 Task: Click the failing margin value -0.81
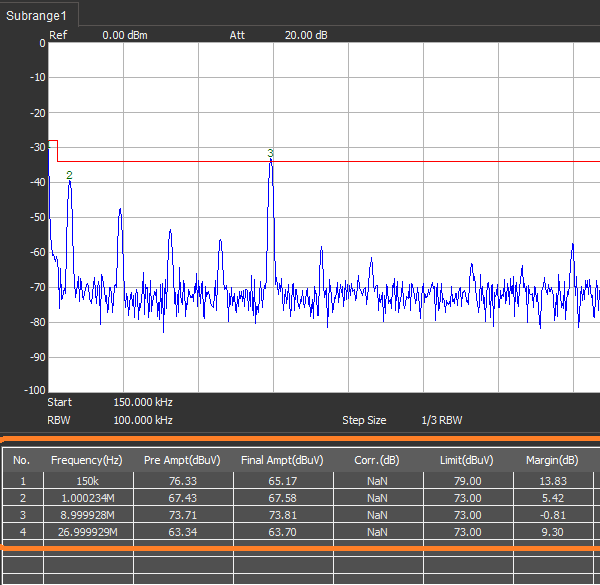(553, 515)
